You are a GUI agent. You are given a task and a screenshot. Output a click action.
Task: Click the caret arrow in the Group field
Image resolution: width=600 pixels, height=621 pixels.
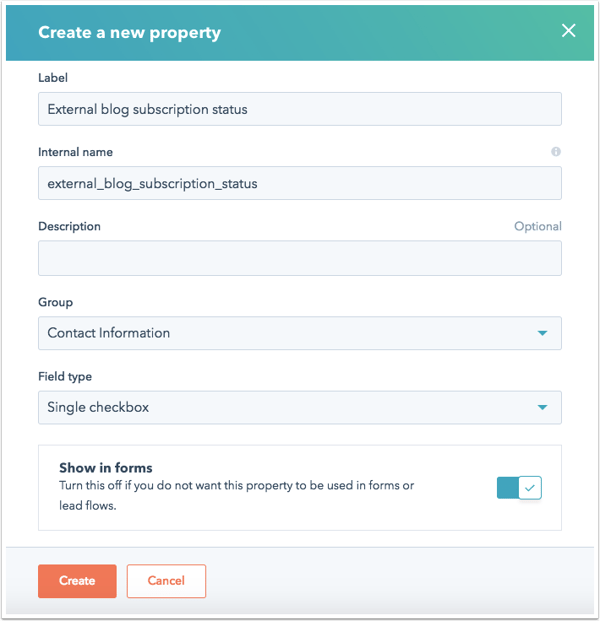pyautogui.click(x=542, y=333)
